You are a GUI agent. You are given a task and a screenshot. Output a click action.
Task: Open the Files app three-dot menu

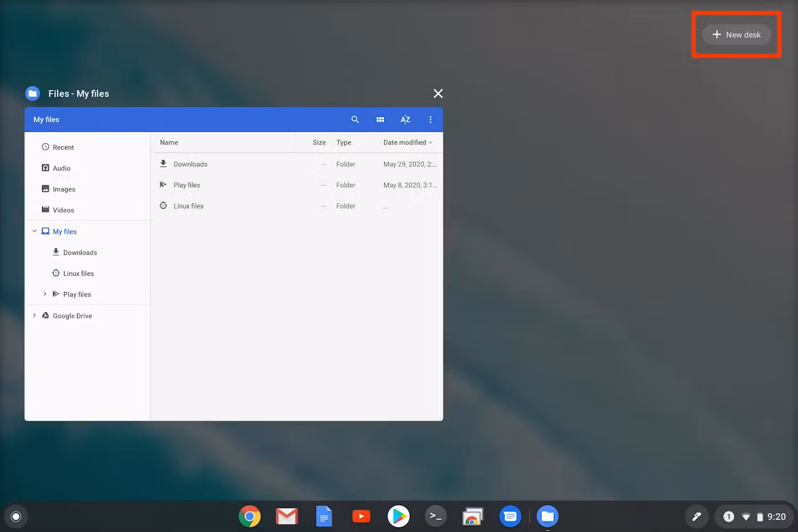(x=430, y=119)
